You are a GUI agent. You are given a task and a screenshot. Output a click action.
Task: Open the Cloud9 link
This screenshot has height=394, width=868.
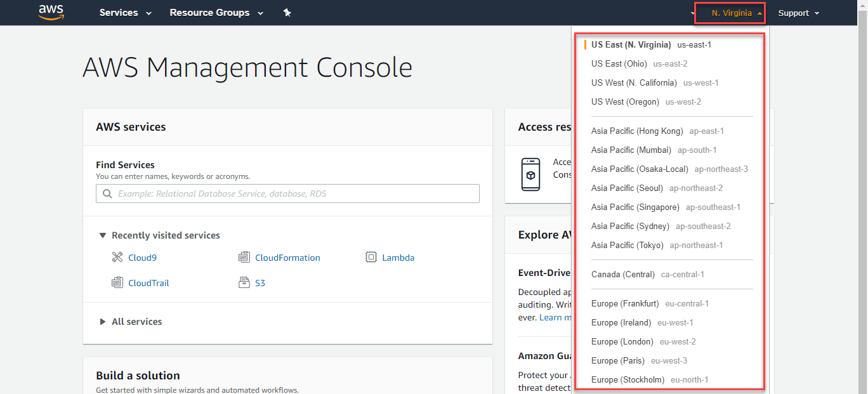tap(142, 258)
